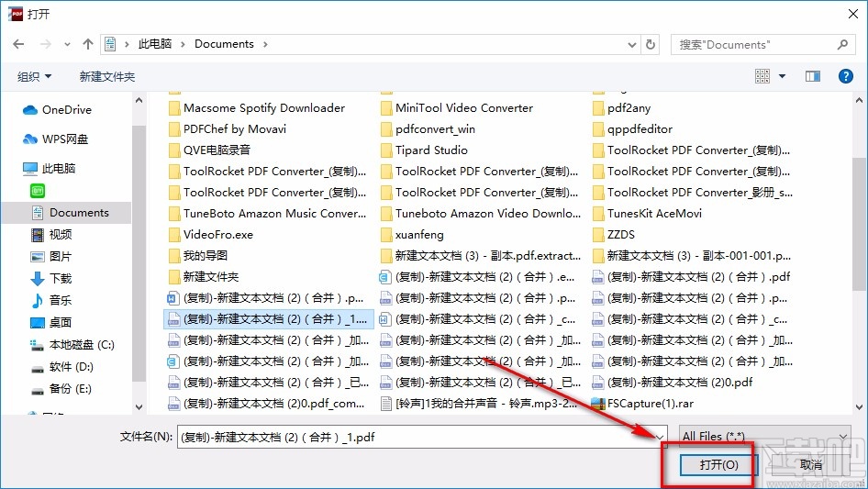Select the pdf2any folder
The width and height of the screenshot is (868, 489).
(x=621, y=108)
